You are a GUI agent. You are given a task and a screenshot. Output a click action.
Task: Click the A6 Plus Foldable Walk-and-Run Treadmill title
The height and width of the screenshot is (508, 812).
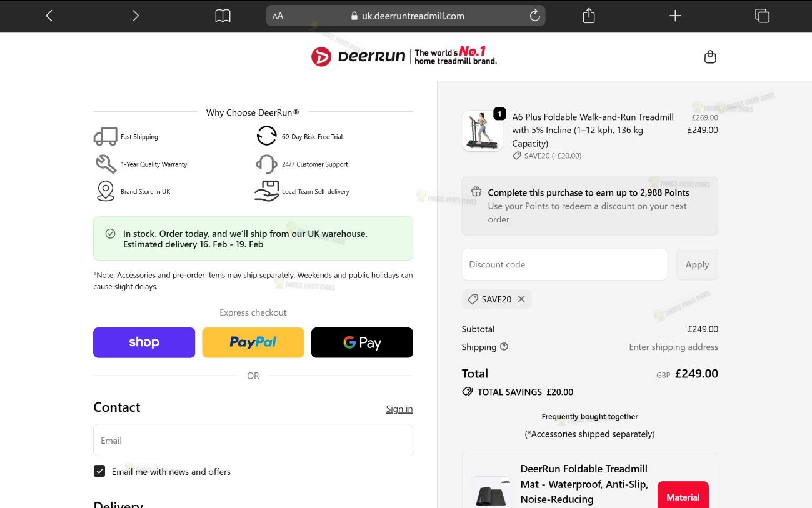click(593, 130)
